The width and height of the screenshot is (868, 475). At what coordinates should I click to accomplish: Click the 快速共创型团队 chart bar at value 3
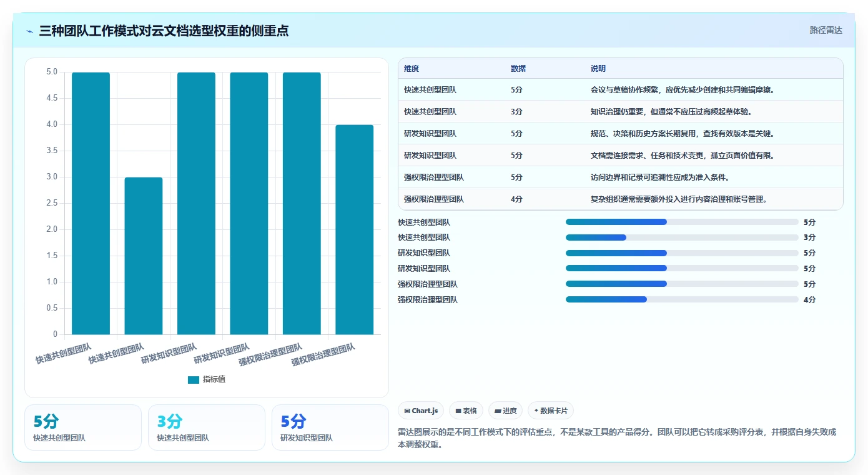point(144,256)
